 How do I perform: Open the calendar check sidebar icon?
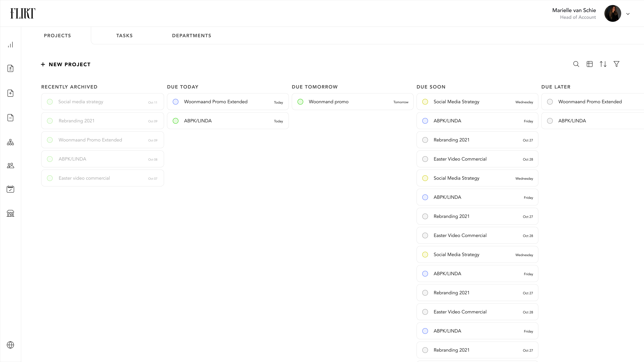pyautogui.click(x=10, y=189)
